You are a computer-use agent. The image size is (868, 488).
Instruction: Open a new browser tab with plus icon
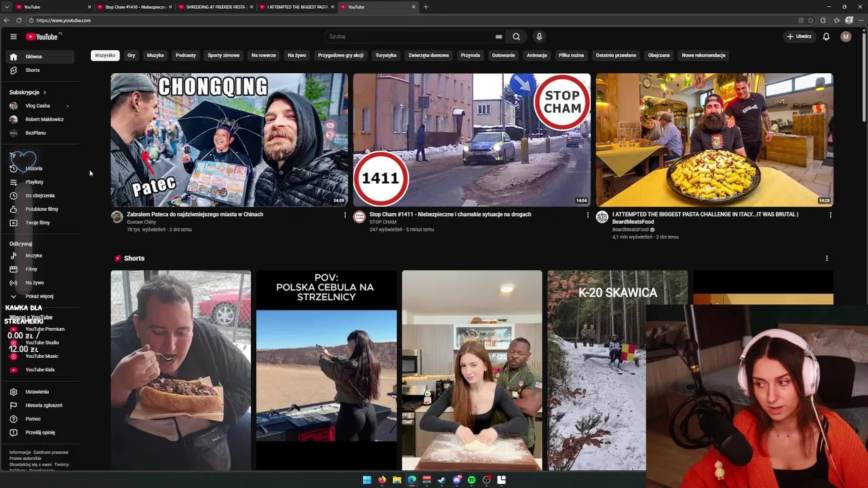click(426, 7)
